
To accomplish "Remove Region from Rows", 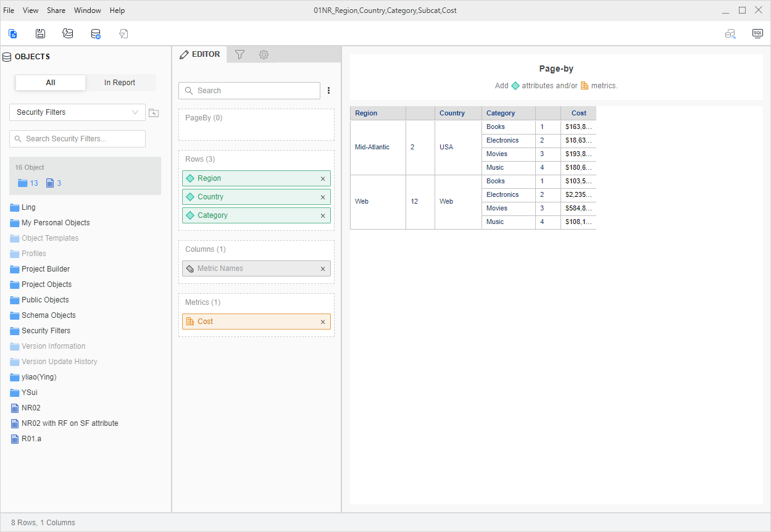I will [322, 178].
